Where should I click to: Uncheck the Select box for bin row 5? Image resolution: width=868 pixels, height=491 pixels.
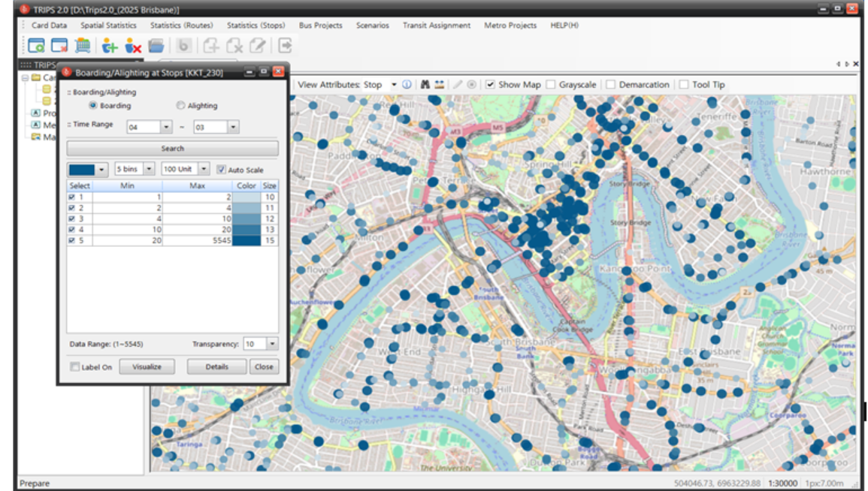(71, 240)
